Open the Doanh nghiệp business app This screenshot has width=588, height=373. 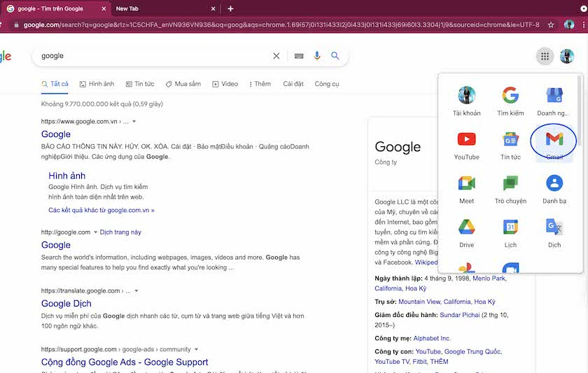click(x=554, y=101)
